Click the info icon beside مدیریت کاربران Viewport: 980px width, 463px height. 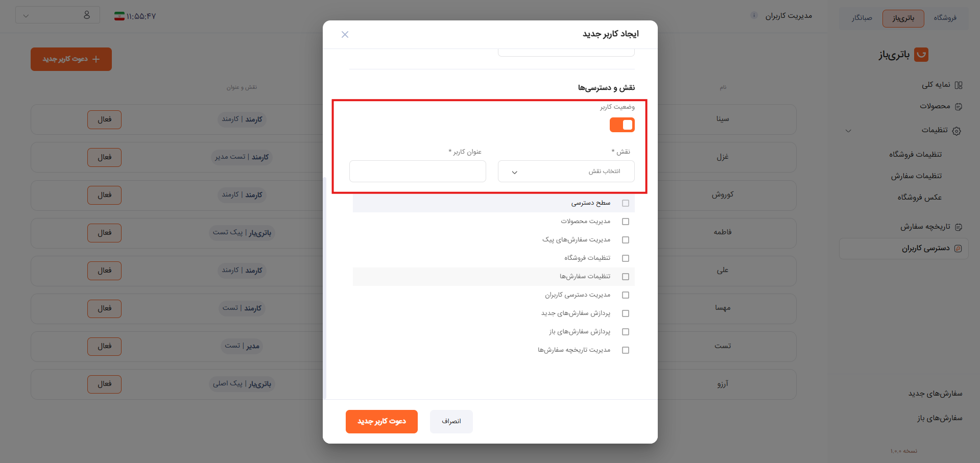click(754, 15)
